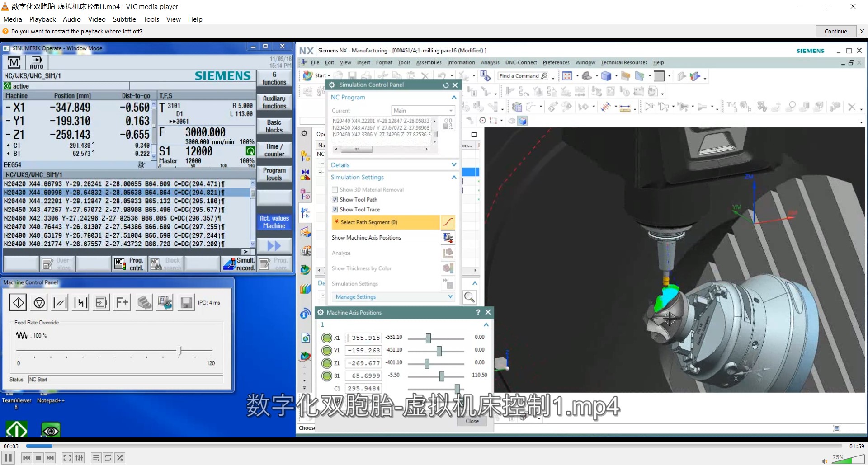868x465 pixels.
Task: Toggle Show Tool Trace checkbox
Action: click(x=335, y=210)
